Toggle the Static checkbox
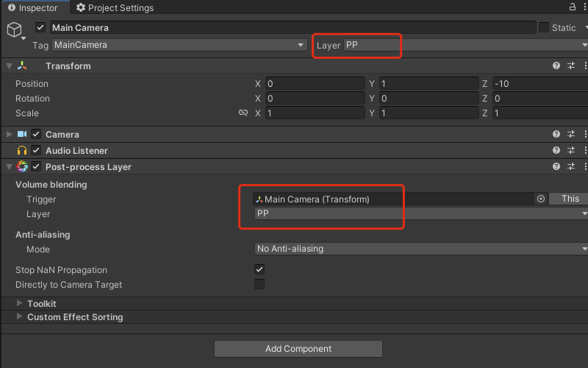 tap(544, 27)
